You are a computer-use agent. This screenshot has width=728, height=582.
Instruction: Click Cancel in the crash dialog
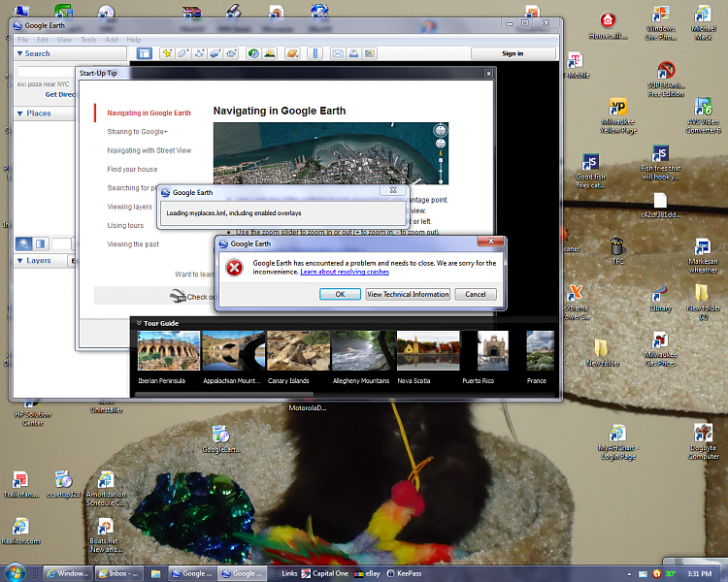[x=476, y=294]
